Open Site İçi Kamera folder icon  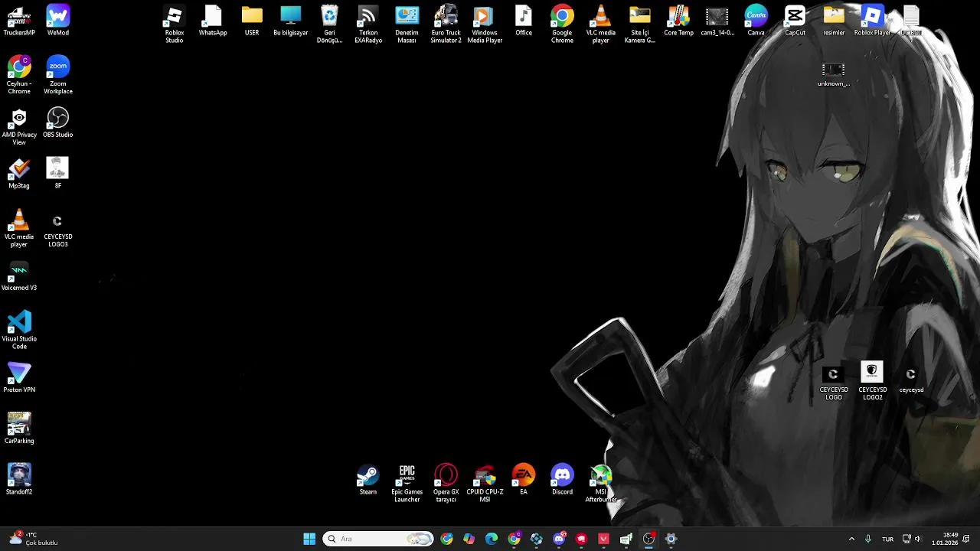click(640, 24)
